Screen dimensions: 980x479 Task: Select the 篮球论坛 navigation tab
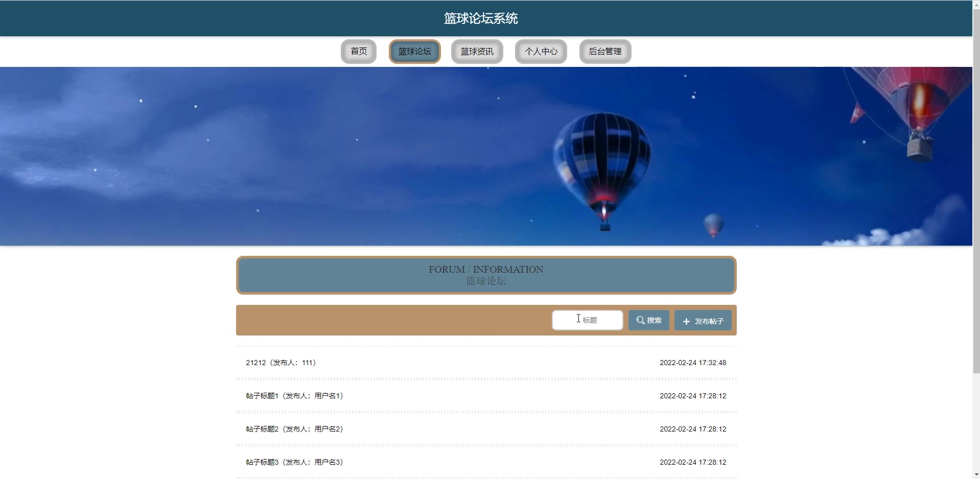414,52
